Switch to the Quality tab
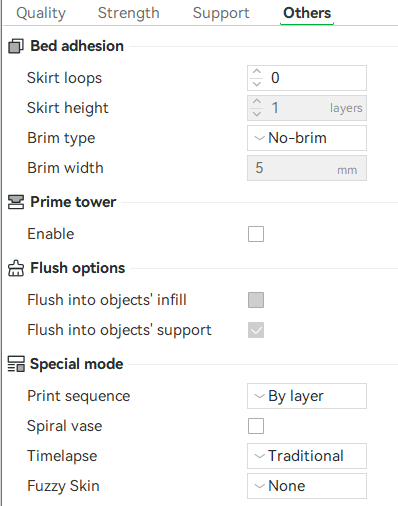 click(x=41, y=13)
